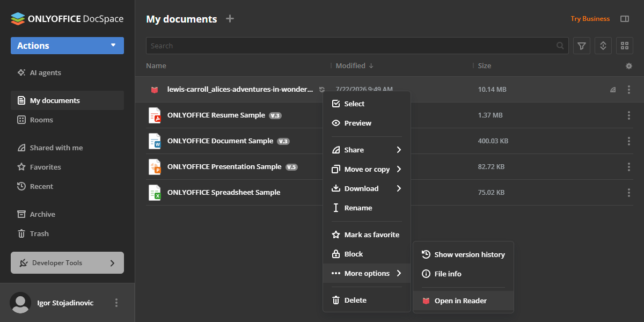
Task: Click share icon on lewis-carroll row
Action: pyautogui.click(x=613, y=90)
